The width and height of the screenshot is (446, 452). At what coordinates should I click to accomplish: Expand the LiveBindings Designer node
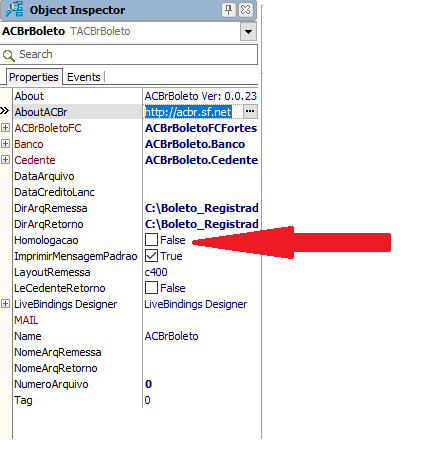pyautogui.click(x=5, y=304)
